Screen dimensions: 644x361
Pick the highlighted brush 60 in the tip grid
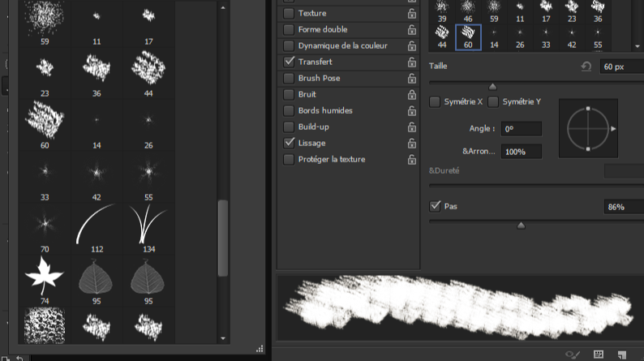point(468,37)
